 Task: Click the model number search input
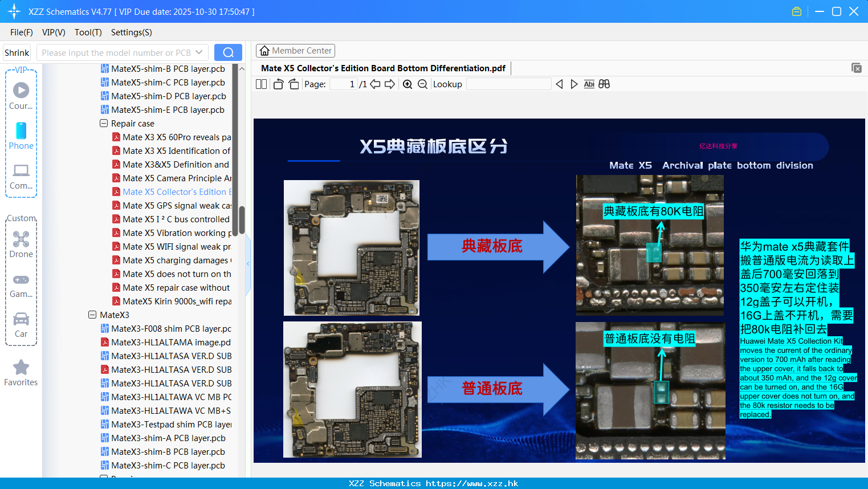pos(116,52)
